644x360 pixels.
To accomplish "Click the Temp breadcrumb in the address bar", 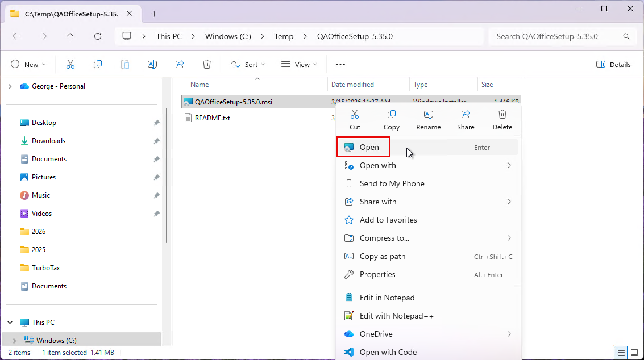I will 284,36.
